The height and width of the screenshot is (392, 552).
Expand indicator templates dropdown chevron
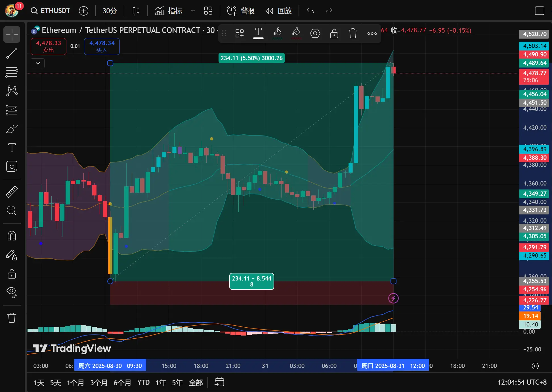193,11
